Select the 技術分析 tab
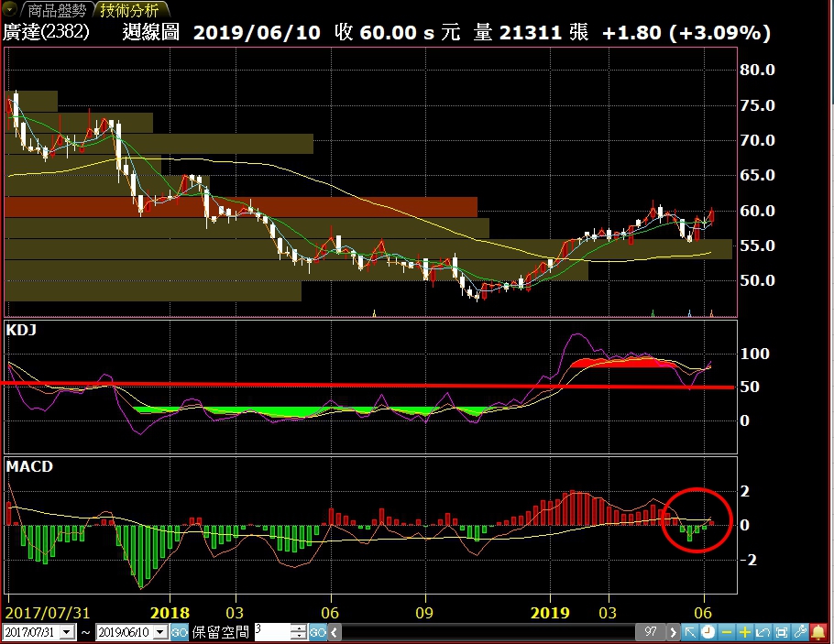The height and width of the screenshot is (644, 834). pos(130,9)
